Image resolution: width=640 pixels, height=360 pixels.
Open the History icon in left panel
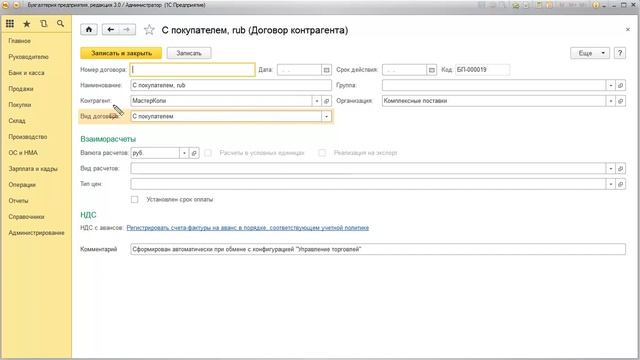[44, 24]
